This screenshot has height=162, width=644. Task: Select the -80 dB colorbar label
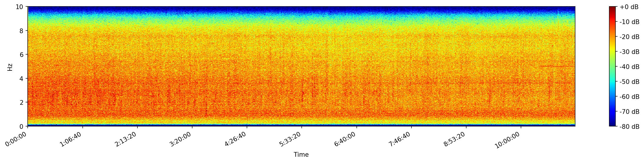[x=629, y=127]
